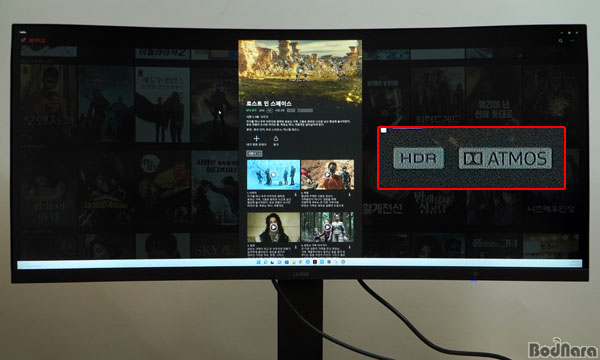This screenshot has height=360, width=600.
Task: Add the title to My List with plus icon
Action: point(256,138)
